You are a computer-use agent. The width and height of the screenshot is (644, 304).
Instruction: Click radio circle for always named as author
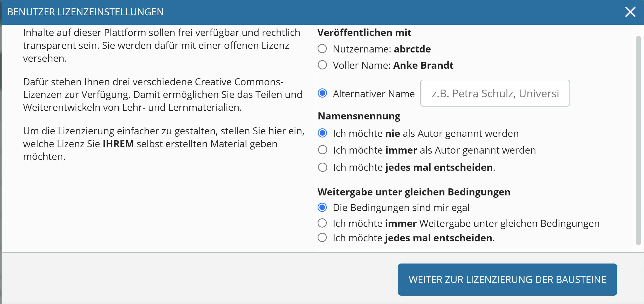coord(322,150)
